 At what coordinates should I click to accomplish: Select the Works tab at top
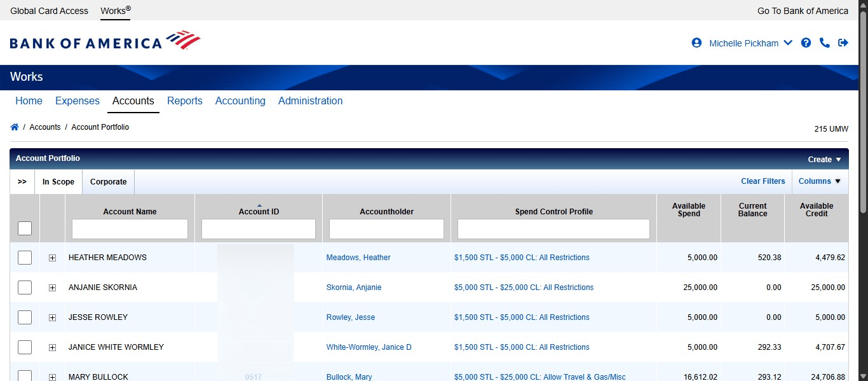(x=116, y=11)
